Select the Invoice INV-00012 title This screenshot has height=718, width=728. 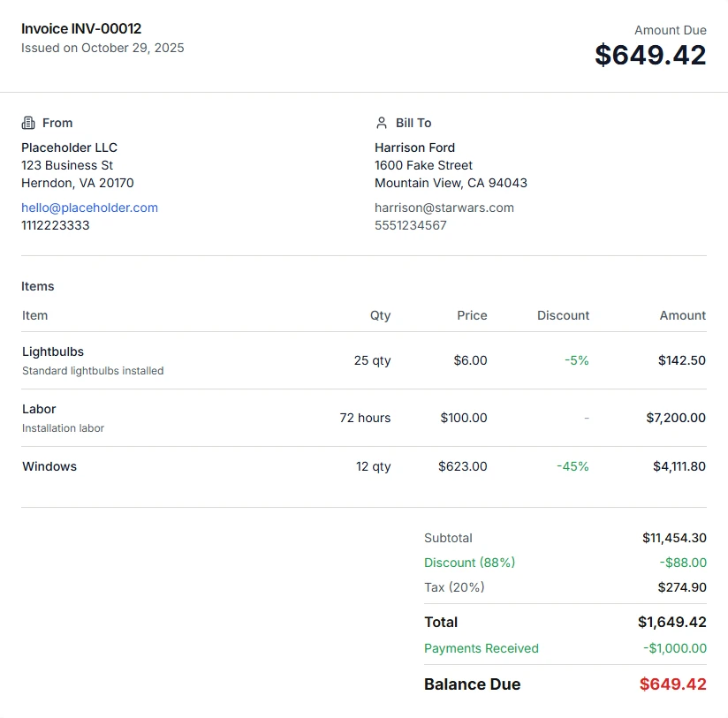(81, 29)
